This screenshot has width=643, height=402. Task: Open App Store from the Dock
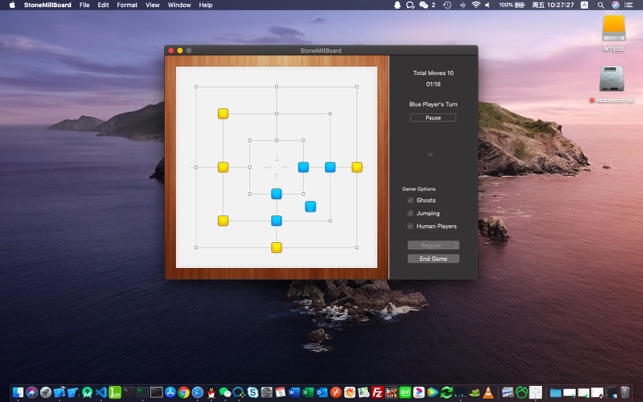170,392
